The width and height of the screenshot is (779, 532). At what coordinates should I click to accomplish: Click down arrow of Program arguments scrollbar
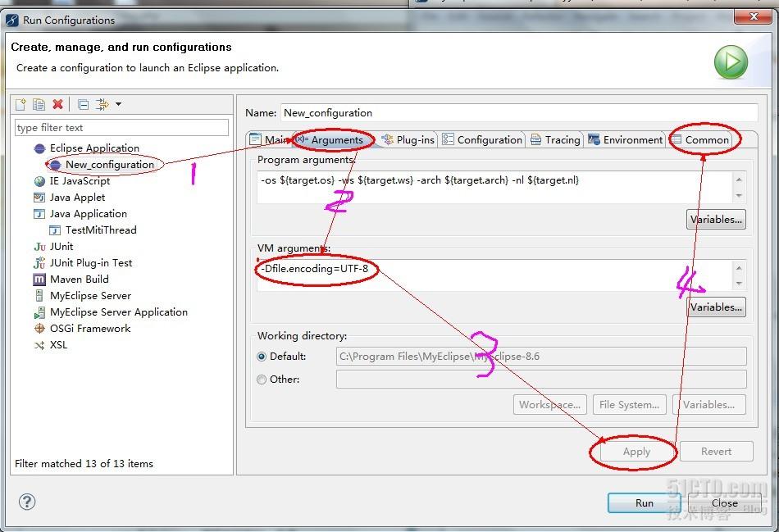[739, 196]
